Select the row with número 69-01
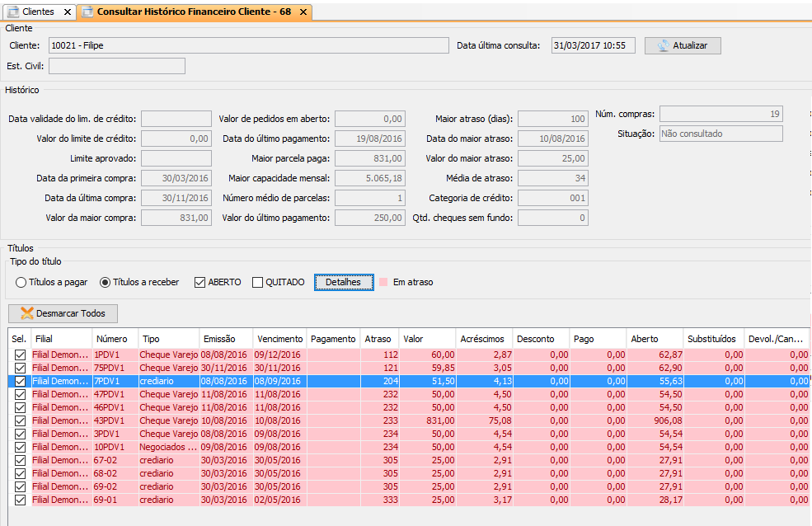Screen dimensions: 812x526 (x=109, y=500)
